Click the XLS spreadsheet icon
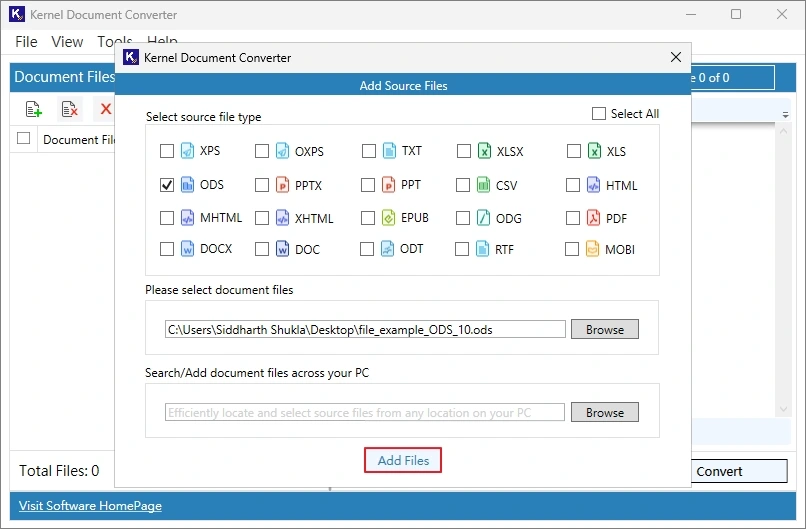 pyautogui.click(x=594, y=151)
